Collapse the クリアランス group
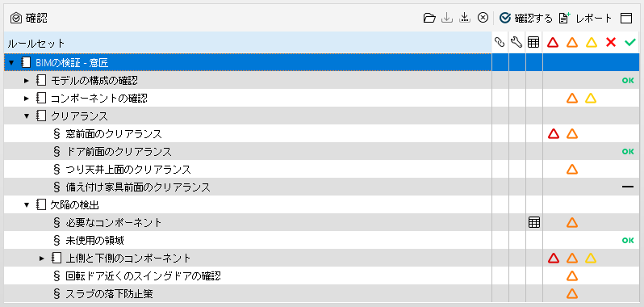The width and height of the screenshot is (644, 307). pos(27,116)
